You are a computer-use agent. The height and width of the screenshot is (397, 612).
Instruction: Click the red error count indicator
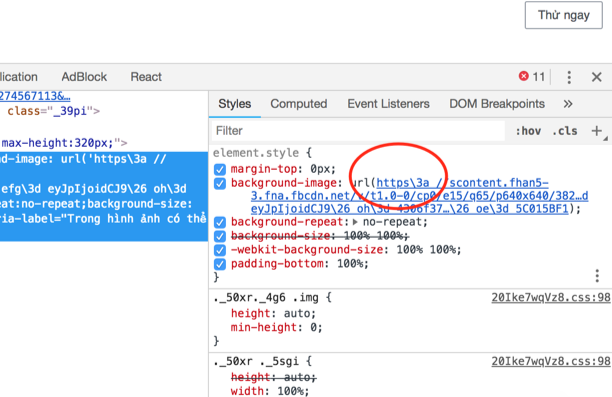tap(532, 77)
